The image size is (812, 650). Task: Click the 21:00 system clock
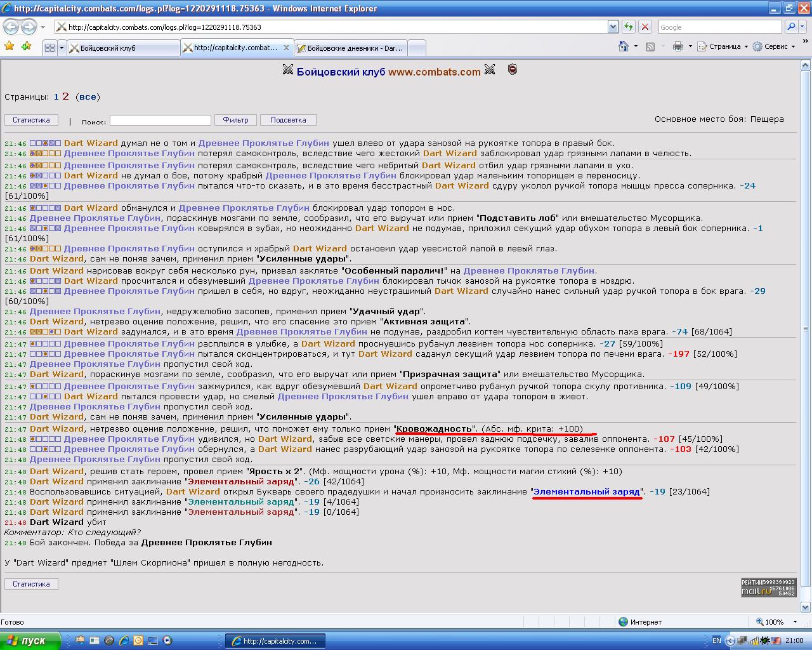[x=794, y=640]
